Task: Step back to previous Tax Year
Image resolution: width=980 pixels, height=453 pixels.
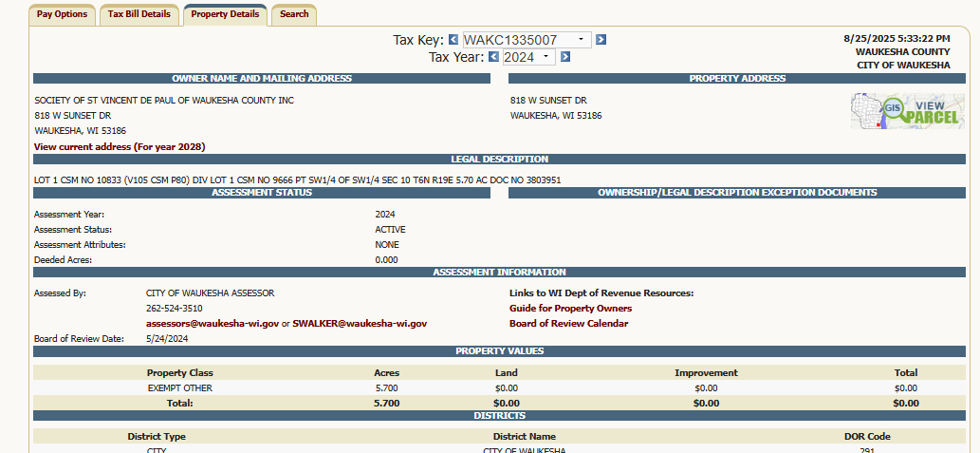Action: click(493, 57)
